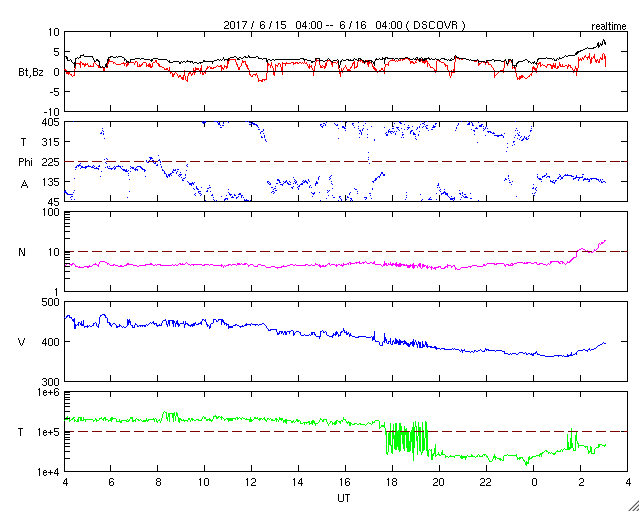
Task: Select the "20" hour tick on the UT axis
Action: (x=440, y=482)
